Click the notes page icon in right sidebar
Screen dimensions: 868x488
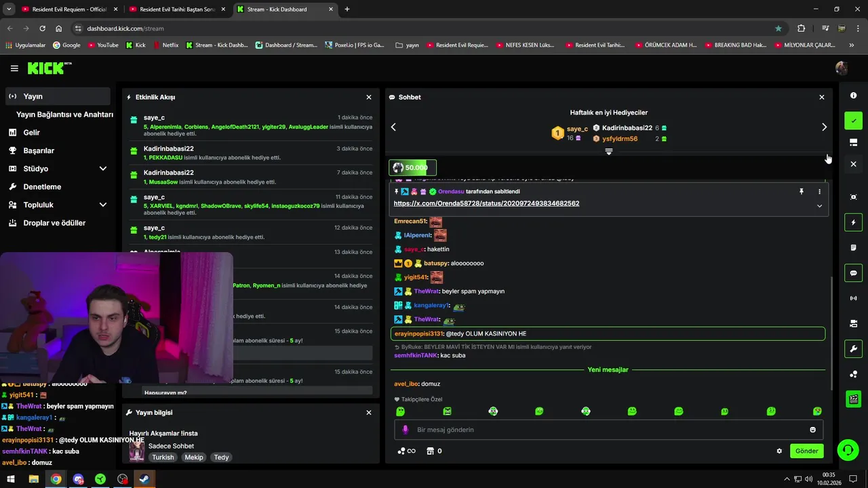(854, 248)
